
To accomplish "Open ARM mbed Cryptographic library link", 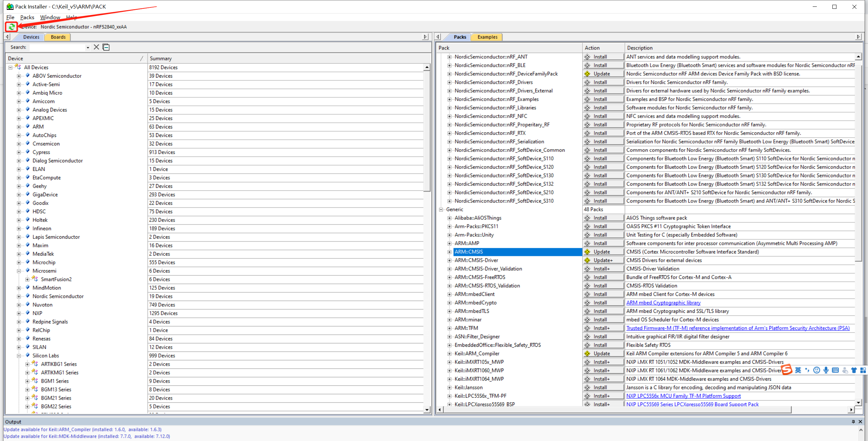I will [663, 303].
